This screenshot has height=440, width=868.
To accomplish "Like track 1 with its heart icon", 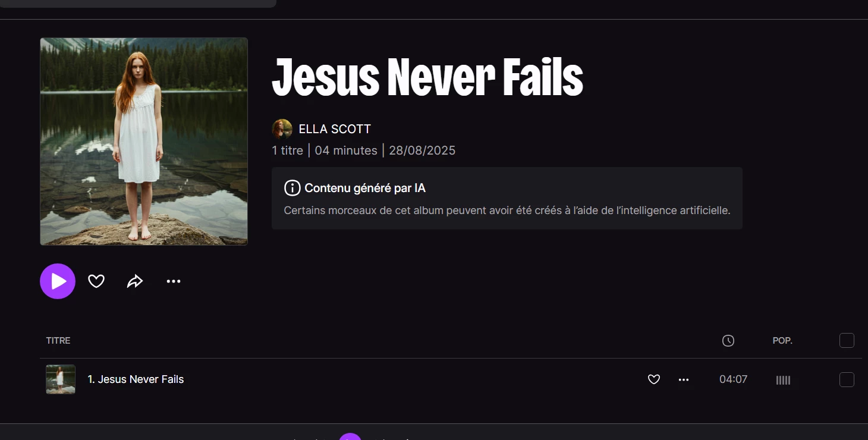I will click(654, 379).
